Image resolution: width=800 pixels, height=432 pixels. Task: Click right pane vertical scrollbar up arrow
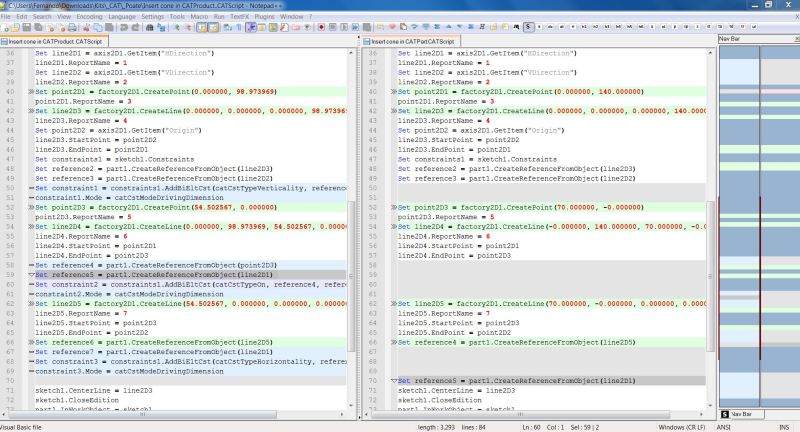710,53
